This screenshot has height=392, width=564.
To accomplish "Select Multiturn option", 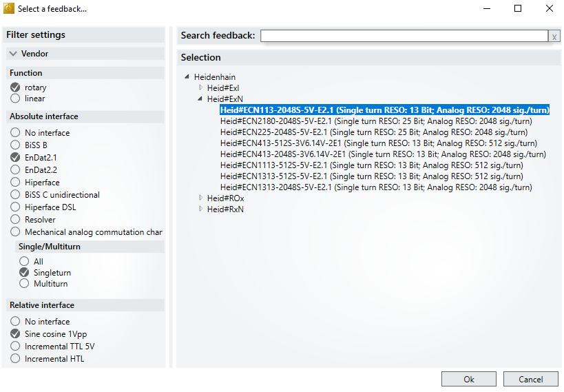I will (x=25, y=283).
